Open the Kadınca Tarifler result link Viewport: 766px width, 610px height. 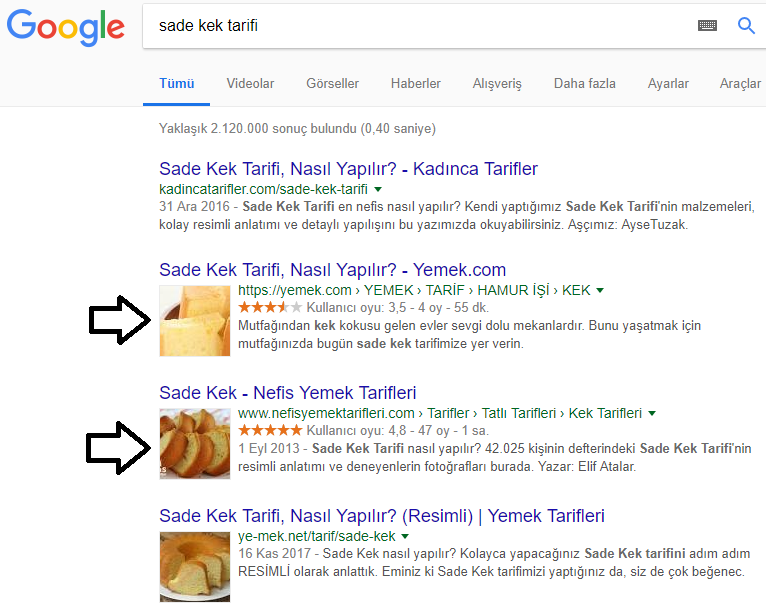tap(348, 169)
